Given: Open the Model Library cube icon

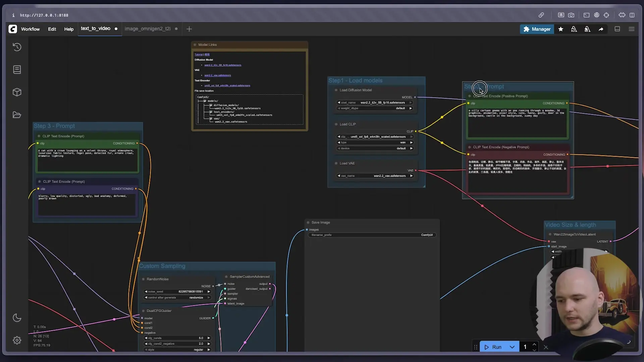Looking at the screenshot, I should point(17,92).
